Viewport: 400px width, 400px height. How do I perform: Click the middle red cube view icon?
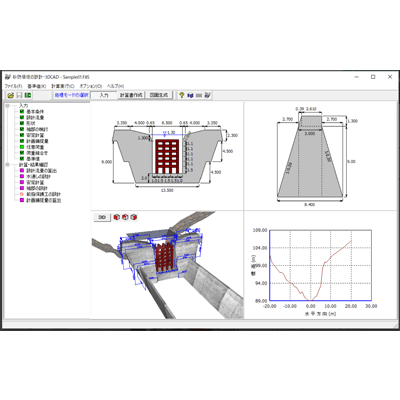pyautogui.click(x=125, y=217)
